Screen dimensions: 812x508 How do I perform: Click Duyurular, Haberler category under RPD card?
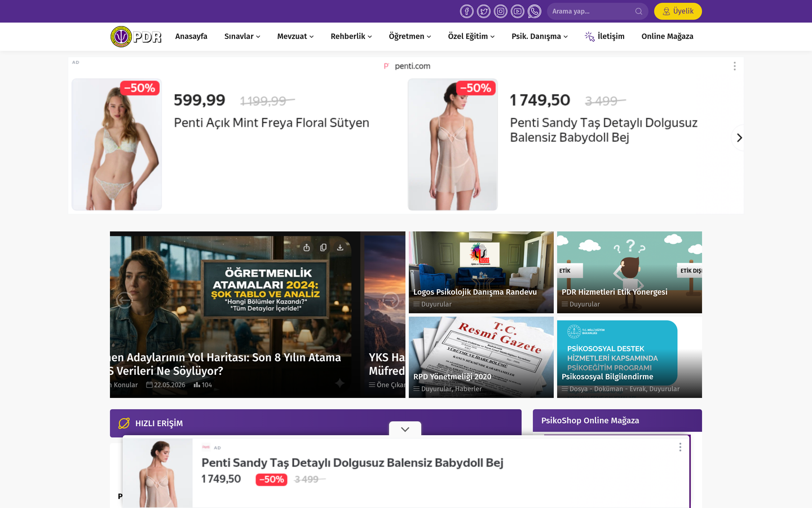tap(452, 389)
